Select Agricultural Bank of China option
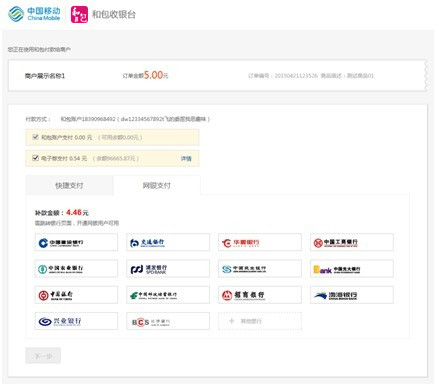Viewport: 436px width, 386px height. coord(76,269)
